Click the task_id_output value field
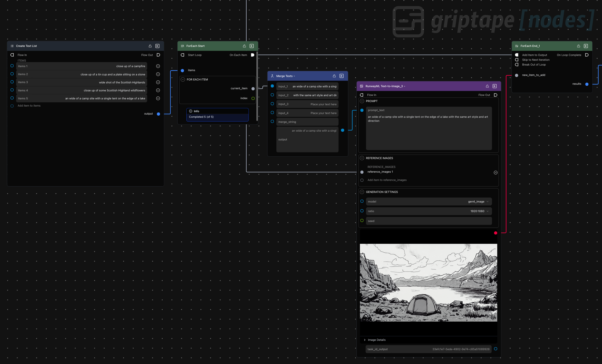The image size is (602, 364). pos(428,349)
